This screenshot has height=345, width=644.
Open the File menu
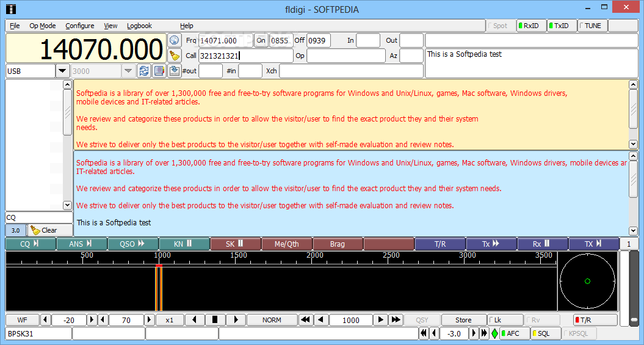[15, 26]
